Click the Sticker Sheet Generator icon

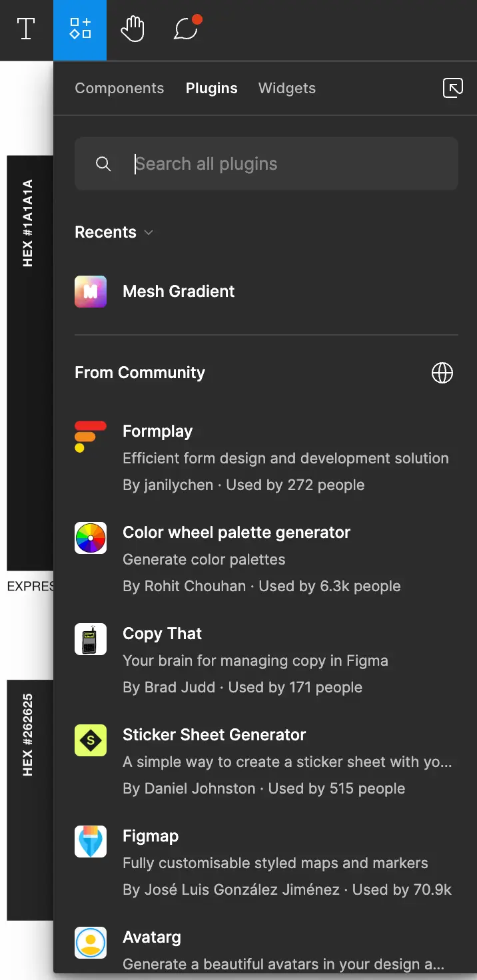91,740
